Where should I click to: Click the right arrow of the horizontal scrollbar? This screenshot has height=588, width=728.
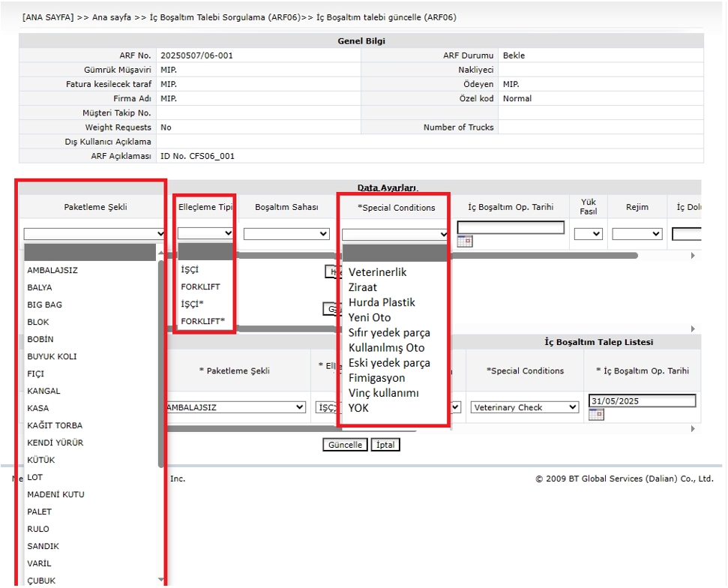point(691,255)
